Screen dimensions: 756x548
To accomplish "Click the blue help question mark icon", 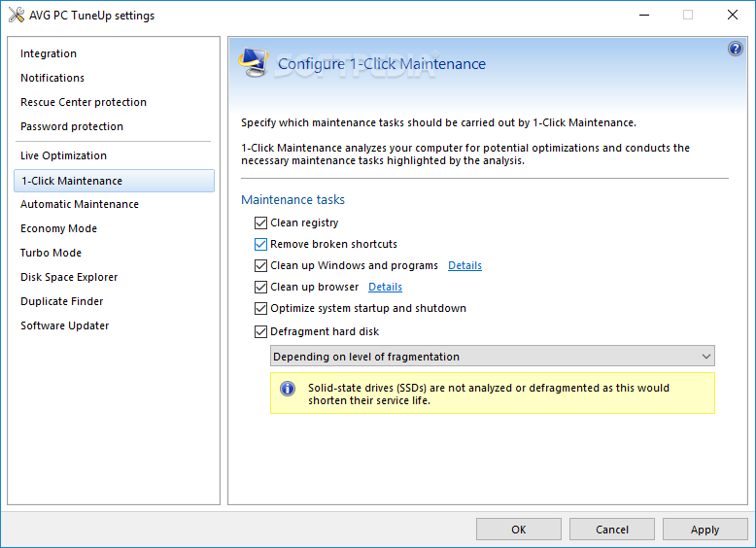I will pyautogui.click(x=735, y=49).
